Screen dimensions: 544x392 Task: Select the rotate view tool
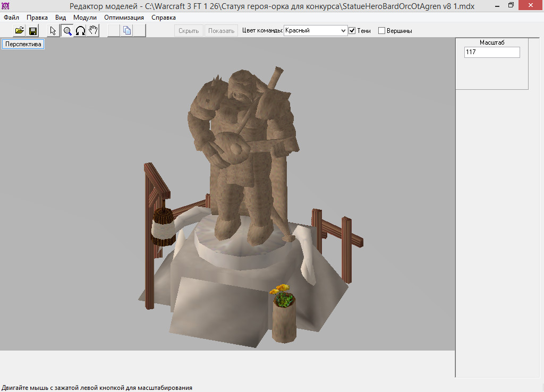(80, 30)
